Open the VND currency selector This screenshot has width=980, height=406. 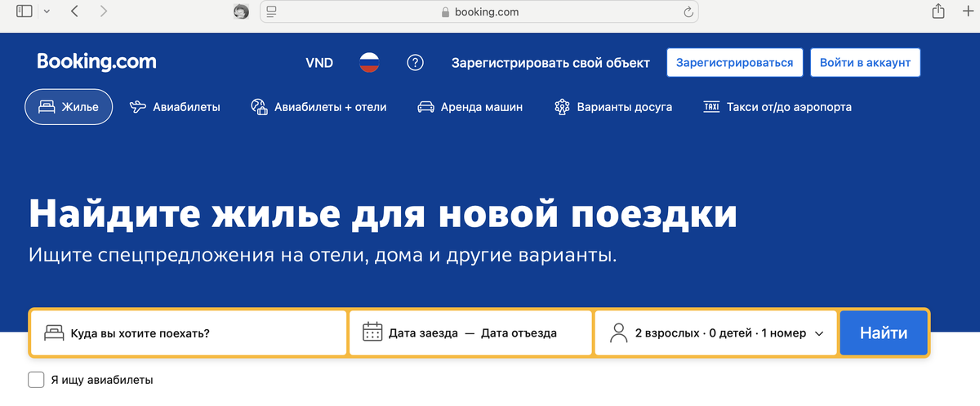(319, 63)
